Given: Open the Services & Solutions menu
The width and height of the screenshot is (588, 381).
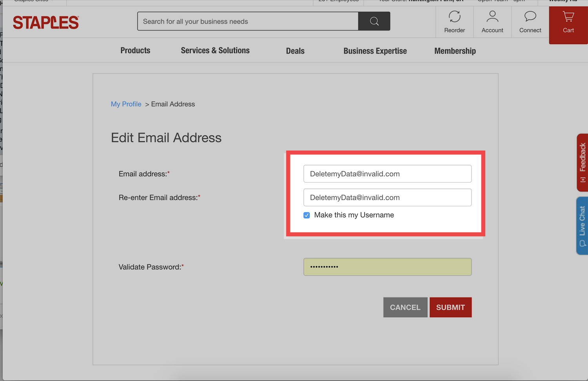Looking at the screenshot, I should coord(215,51).
